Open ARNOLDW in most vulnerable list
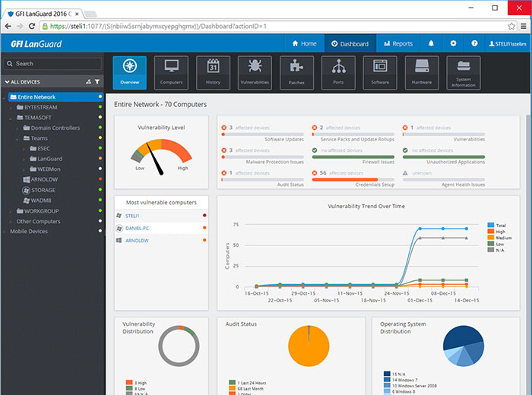 137,240
